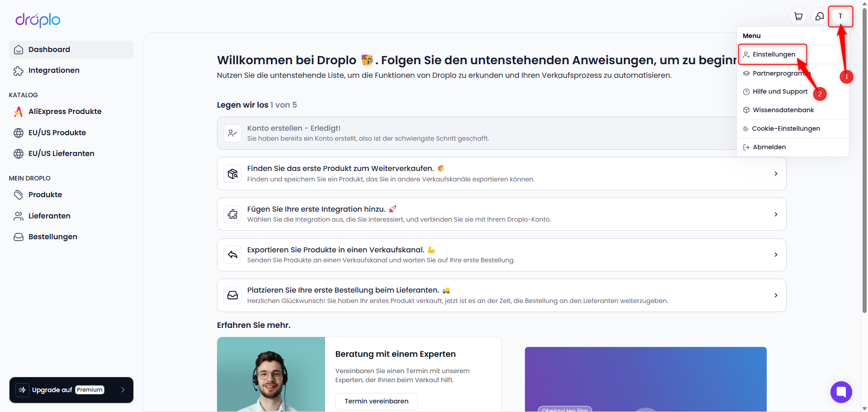This screenshot has width=868, height=412.
Task: Click the Termin vereinbaren button
Action: (376, 401)
